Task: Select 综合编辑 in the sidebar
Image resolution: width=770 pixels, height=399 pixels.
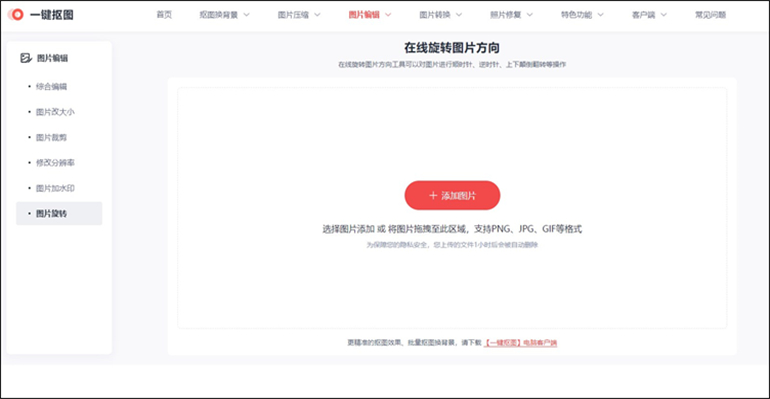Action: tap(51, 86)
